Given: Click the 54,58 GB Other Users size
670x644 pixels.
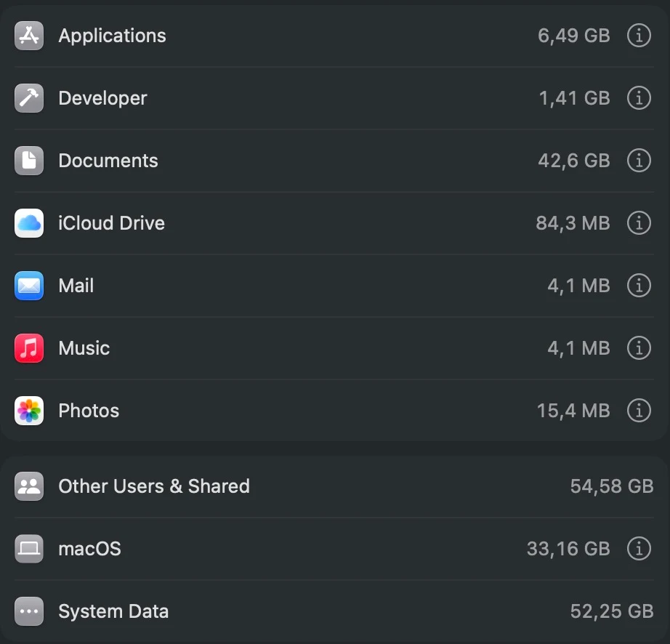Looking at the screenshot, I should 612,486.
